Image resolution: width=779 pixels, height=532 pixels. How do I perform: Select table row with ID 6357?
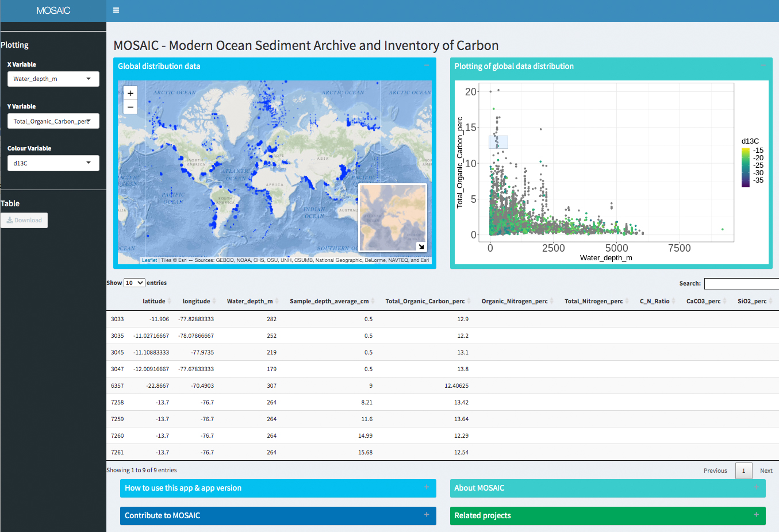[x=443, y=385]
